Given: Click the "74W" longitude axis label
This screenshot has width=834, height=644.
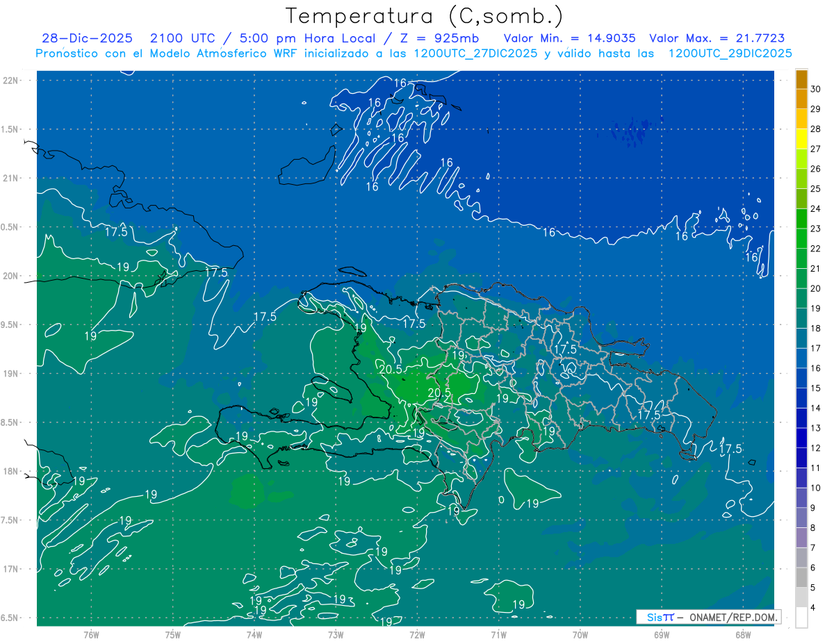Looking at the screenshot, I should coord(254,634).
